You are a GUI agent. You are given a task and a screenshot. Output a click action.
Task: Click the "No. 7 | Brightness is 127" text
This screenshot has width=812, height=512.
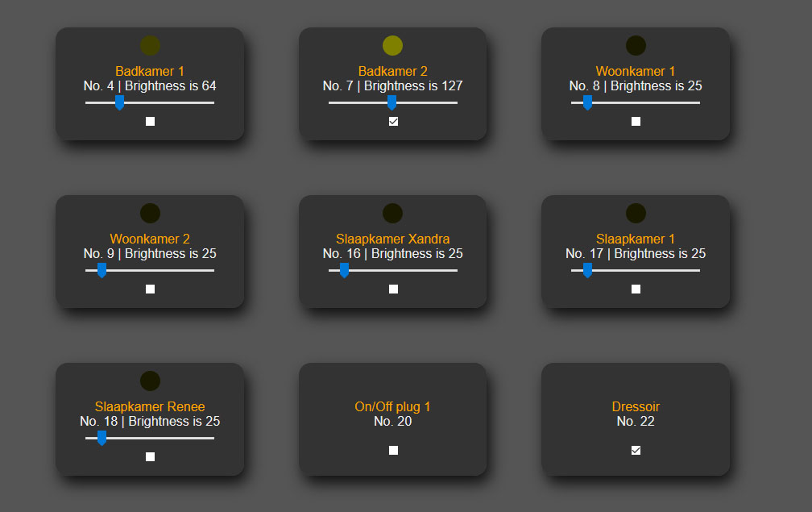click(392, 86)
